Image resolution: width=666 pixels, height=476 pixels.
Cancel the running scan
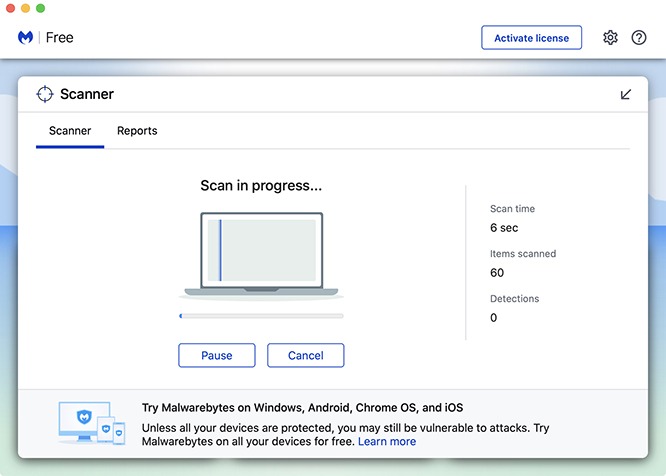pos(306,355)
